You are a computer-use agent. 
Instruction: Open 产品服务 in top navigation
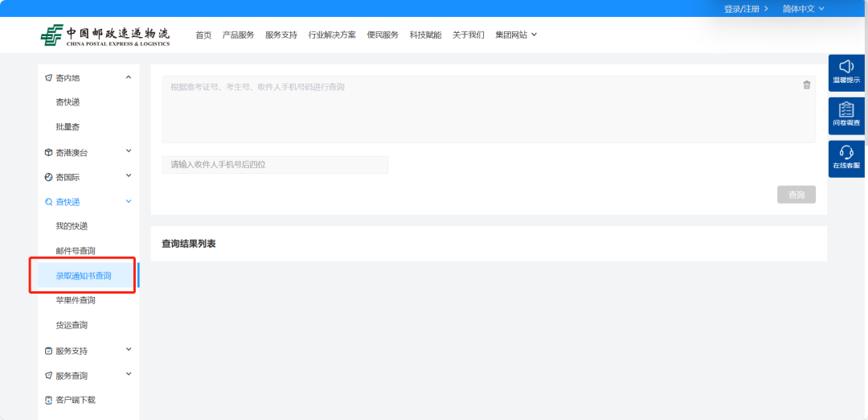[x=238, y=35]
